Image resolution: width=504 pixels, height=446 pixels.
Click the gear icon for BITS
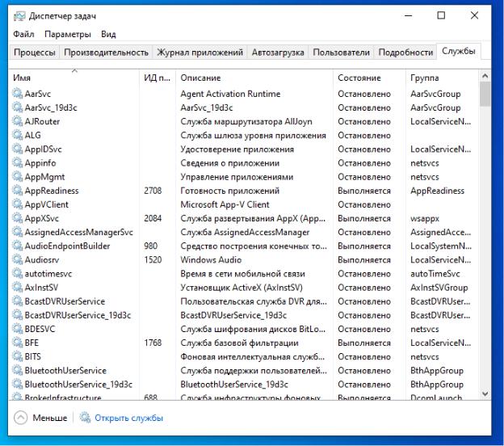pyautogui.click(x=17, y=356)
